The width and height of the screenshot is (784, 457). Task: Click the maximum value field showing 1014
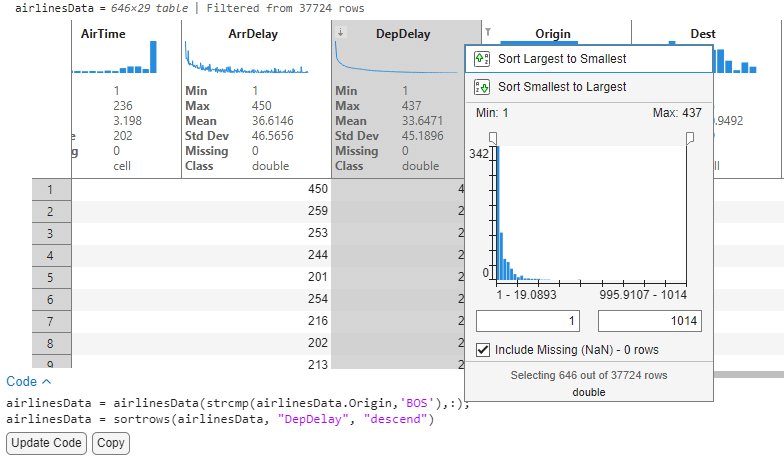650,321
